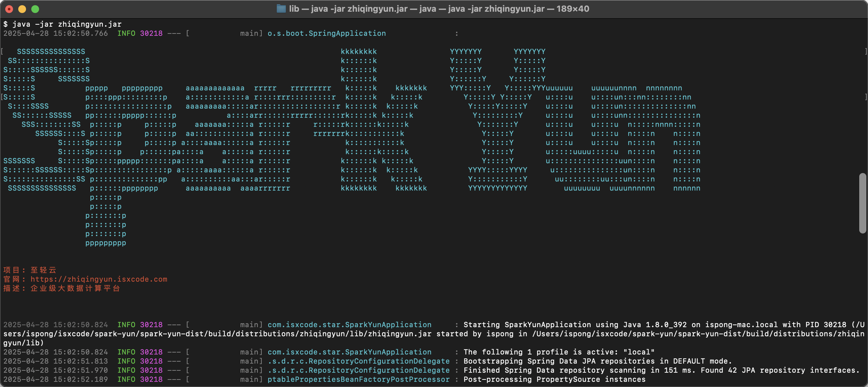Click the first 2025-04-28 15:02:50.766 timestamp
This screenshot has height=387, width=868.
(56, 33)
